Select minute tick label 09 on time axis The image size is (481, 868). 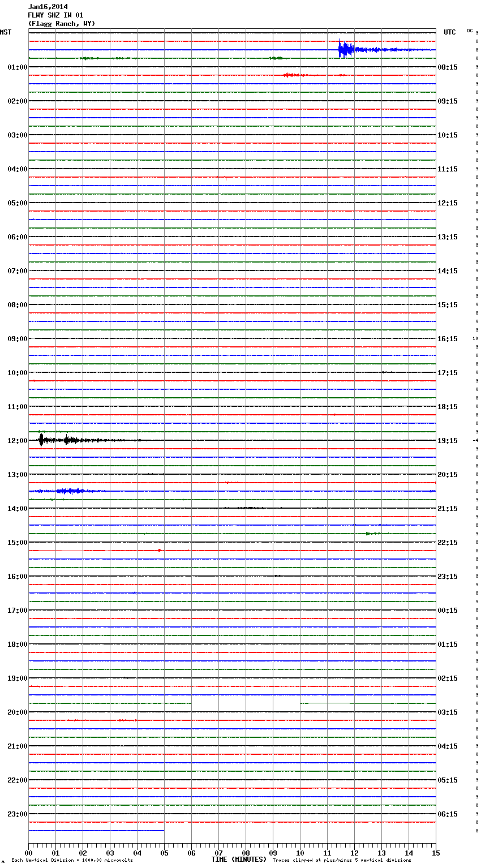273,853
